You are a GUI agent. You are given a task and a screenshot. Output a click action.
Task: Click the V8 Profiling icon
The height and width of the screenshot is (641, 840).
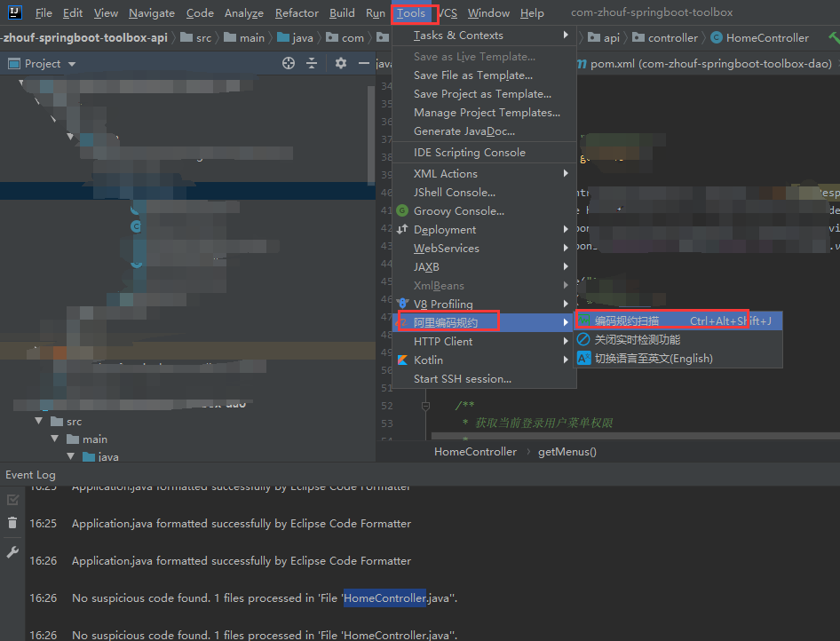[x=402, y=304]
